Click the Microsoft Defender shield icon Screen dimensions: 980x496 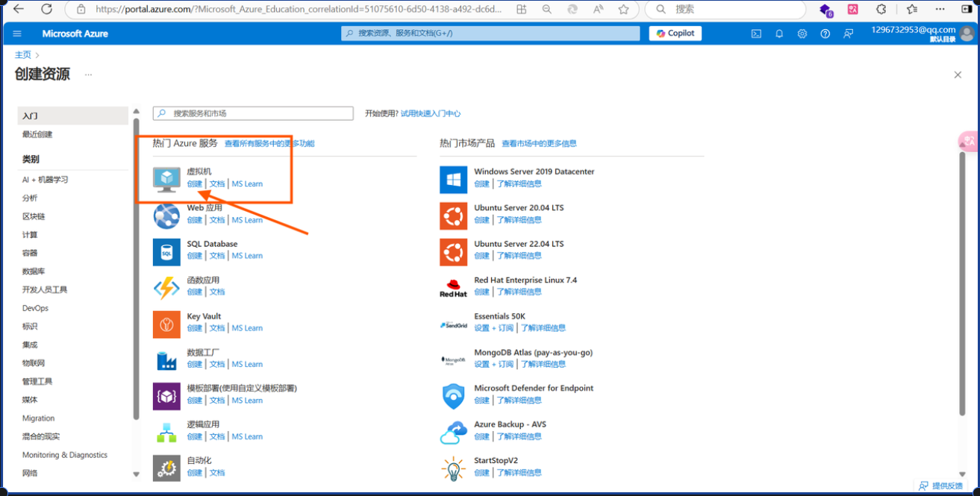[x=454, y=397]
